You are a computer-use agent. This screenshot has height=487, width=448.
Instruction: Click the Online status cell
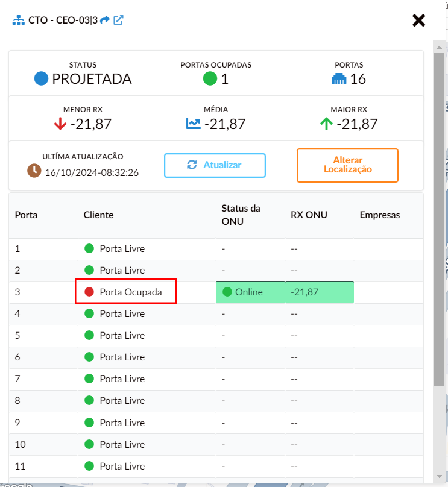(250, 292)
